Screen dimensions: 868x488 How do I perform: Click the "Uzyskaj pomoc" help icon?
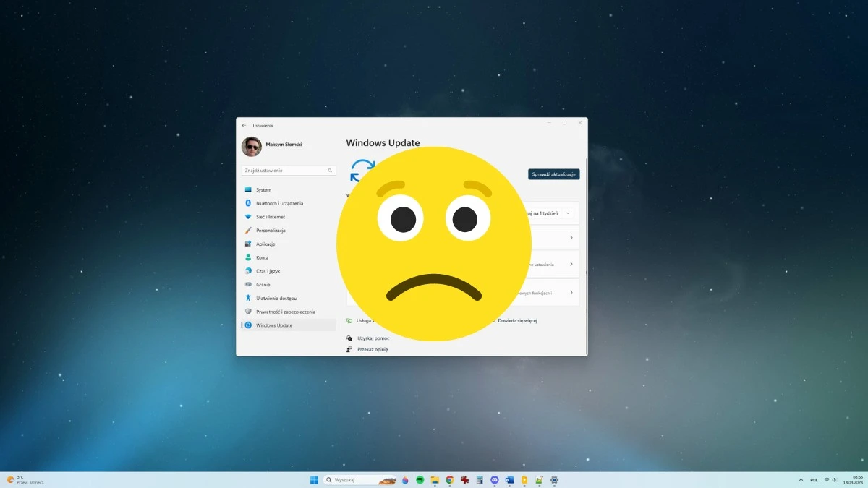click(349, 338)
